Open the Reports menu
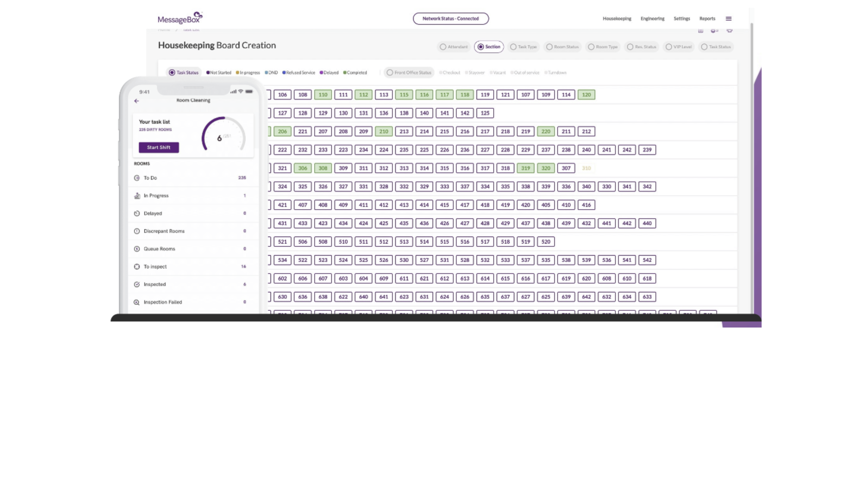868x494 pixels. click(x=707, y=19)
